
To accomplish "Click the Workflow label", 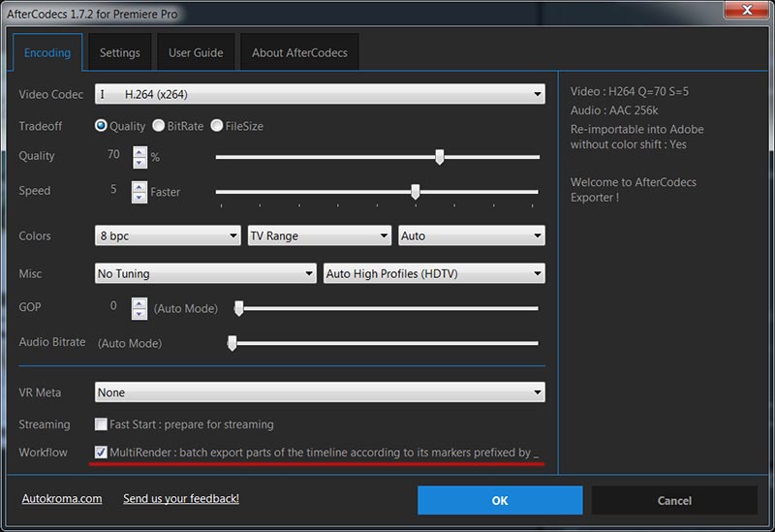I will (43, 453).
